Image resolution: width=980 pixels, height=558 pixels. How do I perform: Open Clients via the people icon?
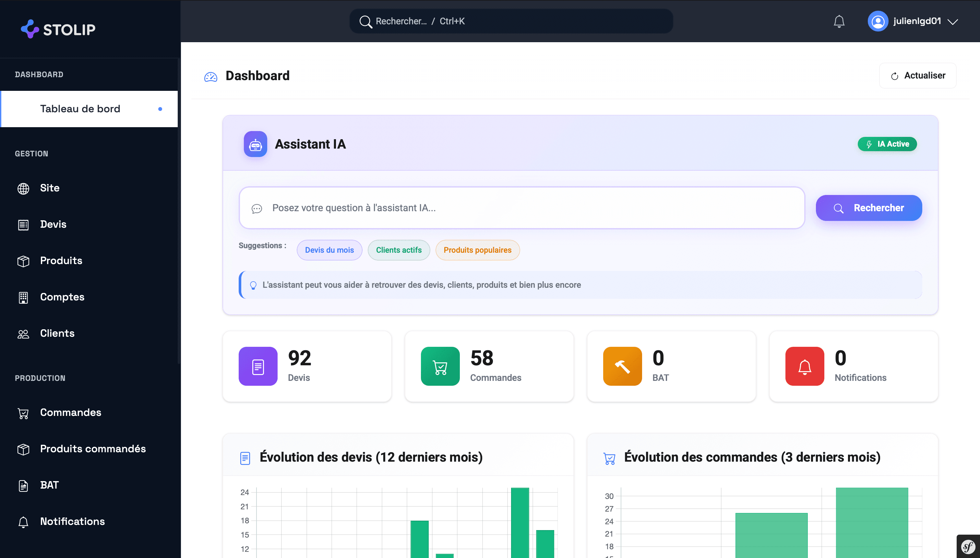tap(23, 334)
